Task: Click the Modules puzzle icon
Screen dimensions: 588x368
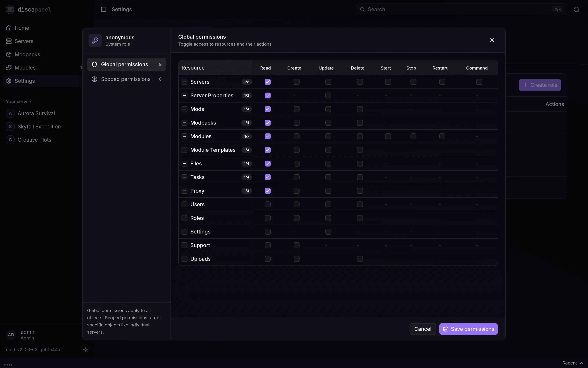Action: [x=9, y=68]
